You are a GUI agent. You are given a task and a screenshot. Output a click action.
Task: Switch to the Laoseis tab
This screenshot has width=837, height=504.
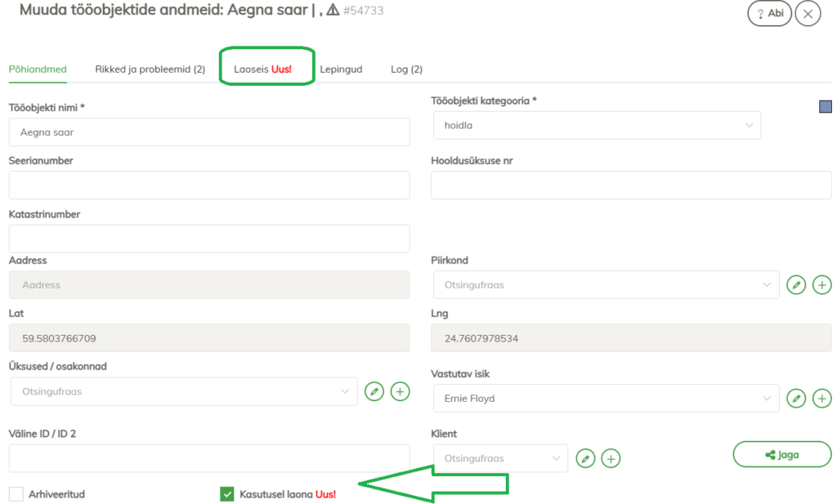pos(262,69)
